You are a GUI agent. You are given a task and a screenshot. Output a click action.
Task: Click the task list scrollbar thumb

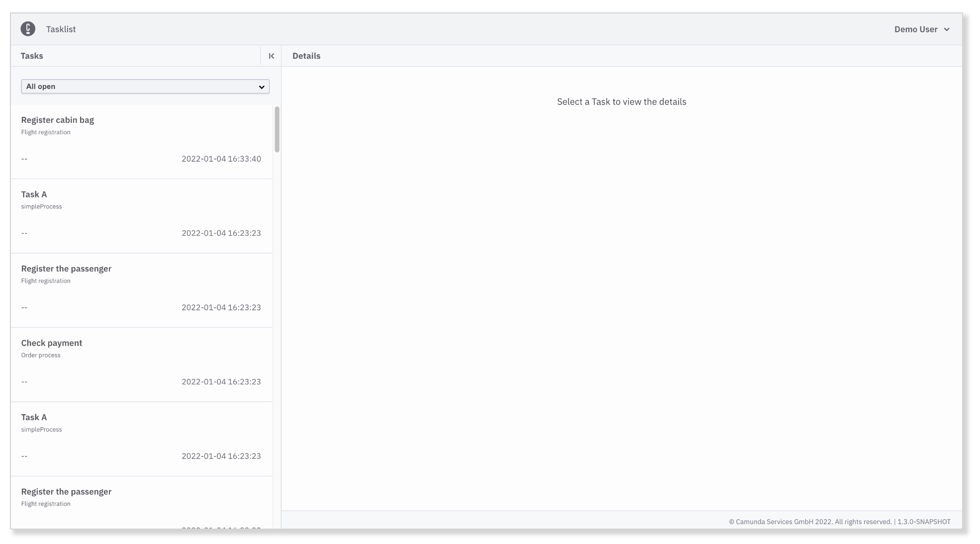(277, 129)
